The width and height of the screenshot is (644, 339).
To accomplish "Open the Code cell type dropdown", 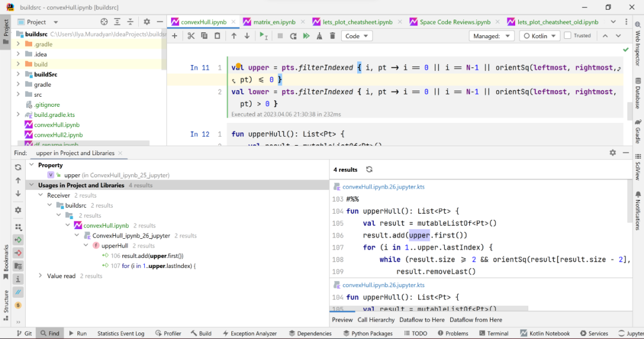I will tap(357, 36).
